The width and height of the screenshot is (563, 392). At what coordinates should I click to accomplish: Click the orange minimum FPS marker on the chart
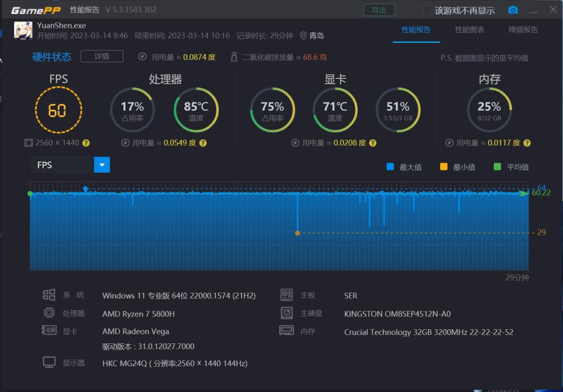click(298, 233)
